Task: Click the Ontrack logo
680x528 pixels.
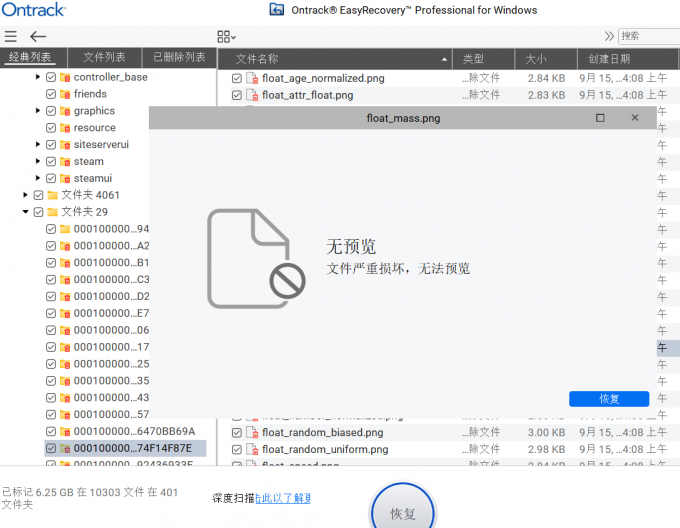Action: tap(33, 10)
